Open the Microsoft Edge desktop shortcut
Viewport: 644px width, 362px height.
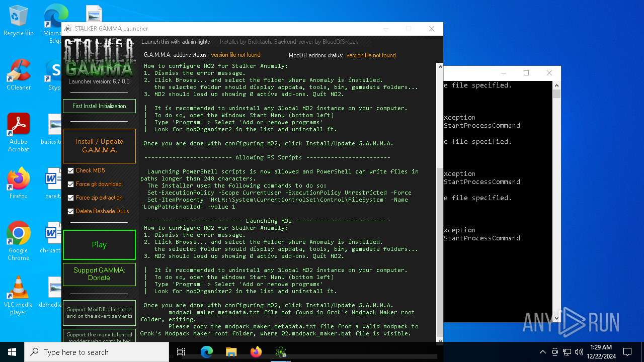[x=53, y=23]
